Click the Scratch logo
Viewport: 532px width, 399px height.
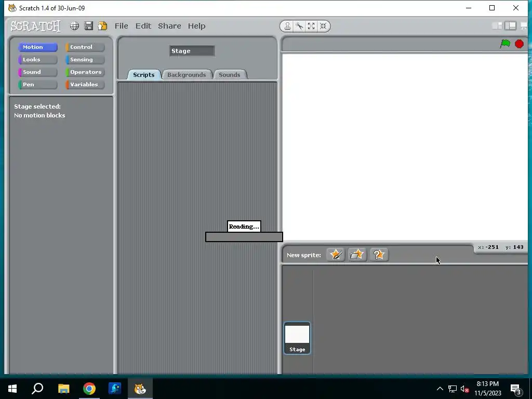(x=36, y=26)
